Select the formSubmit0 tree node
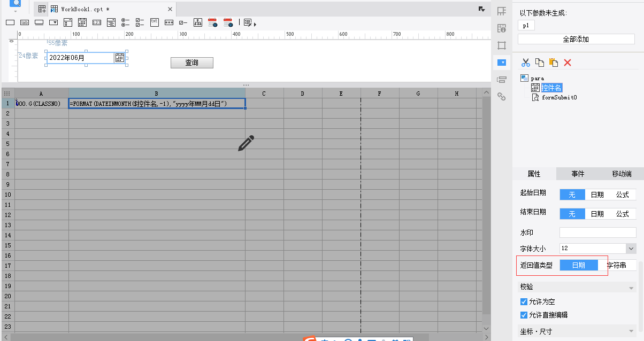Viewport: 644px width, 341px height. tap(559, 97)
